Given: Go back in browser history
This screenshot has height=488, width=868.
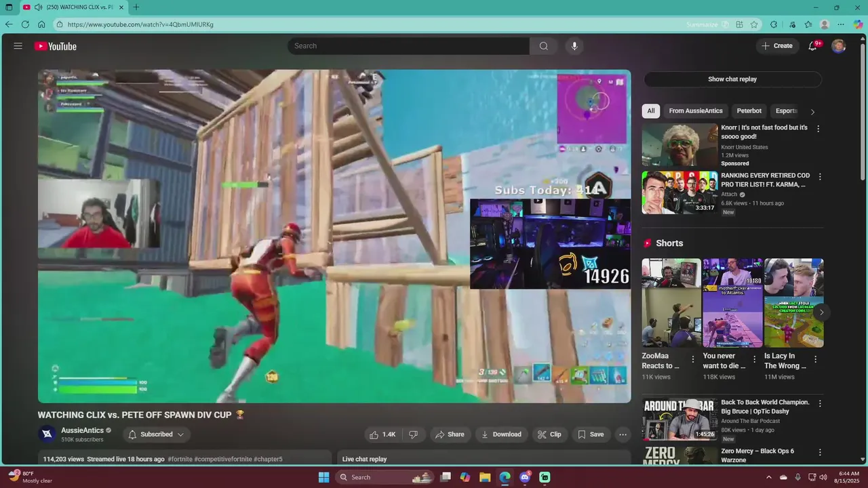Looking at the screenshot, I should click(9, 24).
